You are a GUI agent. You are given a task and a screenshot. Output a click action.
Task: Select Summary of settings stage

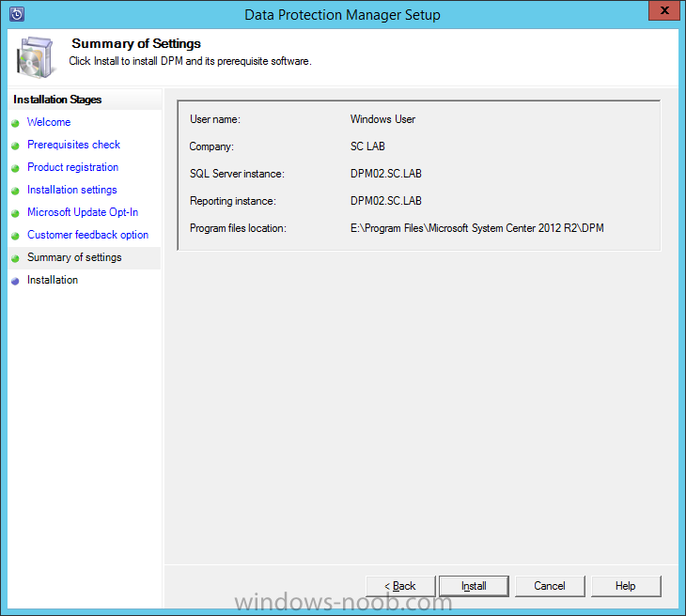pos(85,257)
